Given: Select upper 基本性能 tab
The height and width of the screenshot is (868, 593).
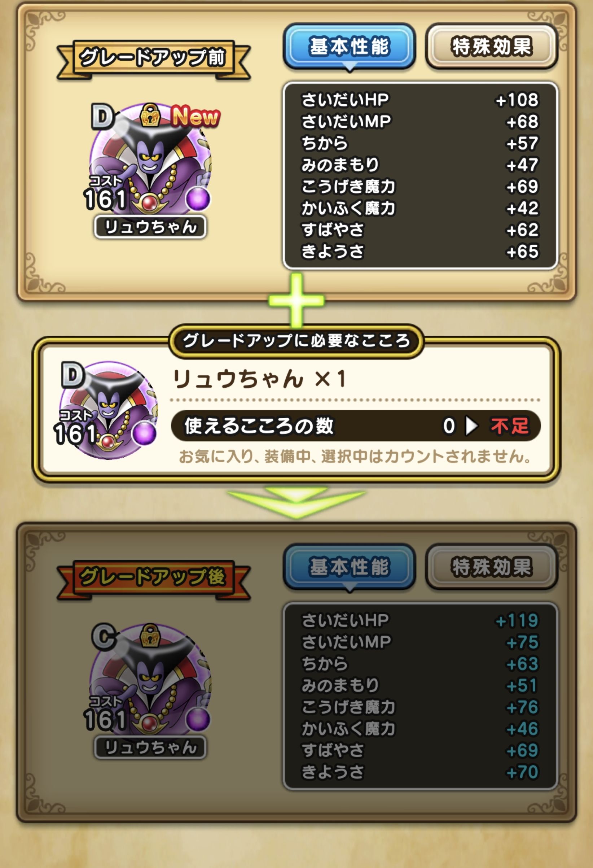Looking at the screenshot, I should [x=349, y=47].
